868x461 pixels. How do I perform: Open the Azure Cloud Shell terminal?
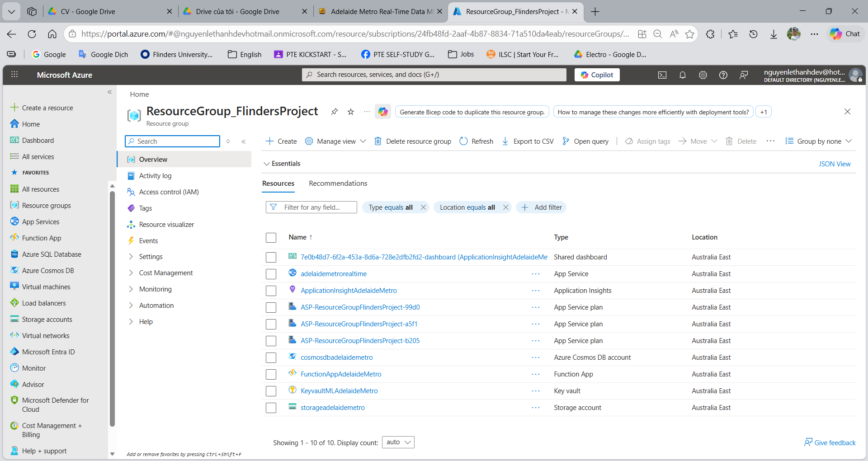662,75
